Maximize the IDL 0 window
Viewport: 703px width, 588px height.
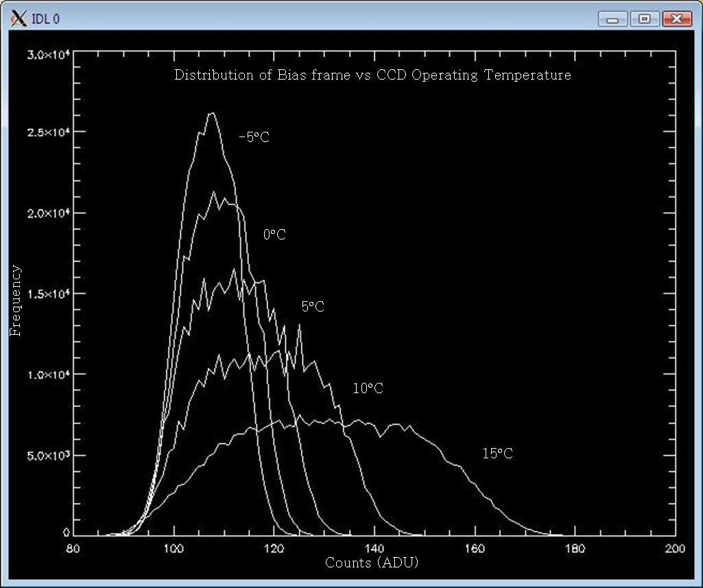click(x=644, y=19)
